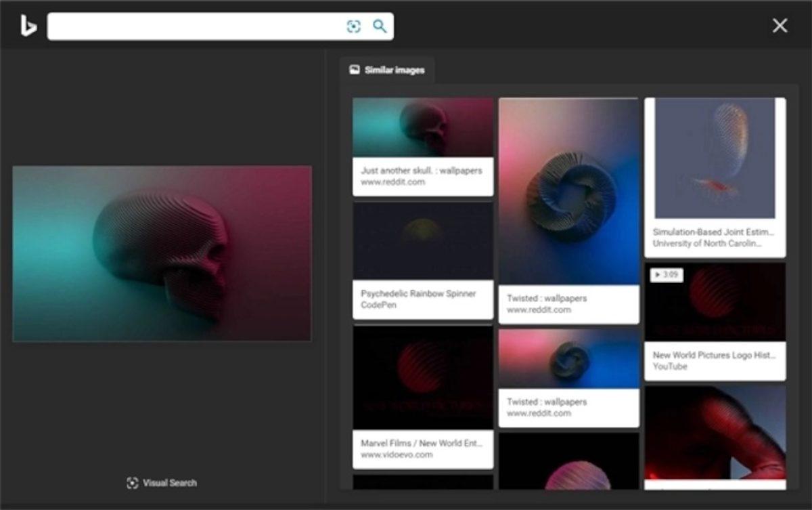
Task: Click the Bing logo icon
Action: [x=28, y=26]
